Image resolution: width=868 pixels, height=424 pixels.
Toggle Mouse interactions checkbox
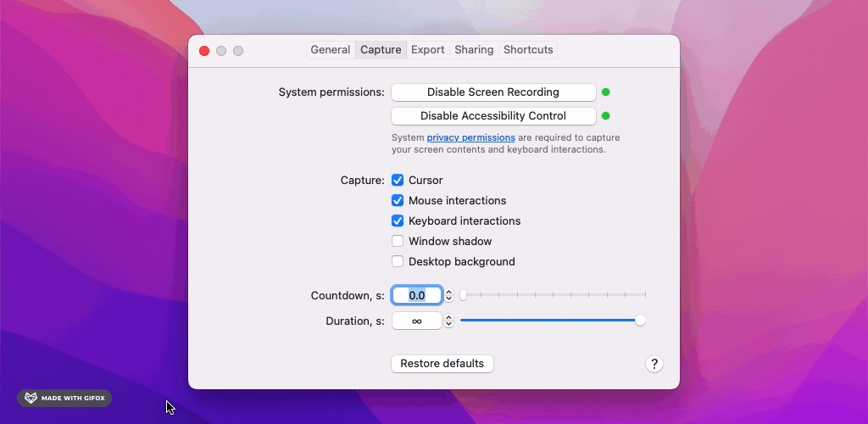398,200
